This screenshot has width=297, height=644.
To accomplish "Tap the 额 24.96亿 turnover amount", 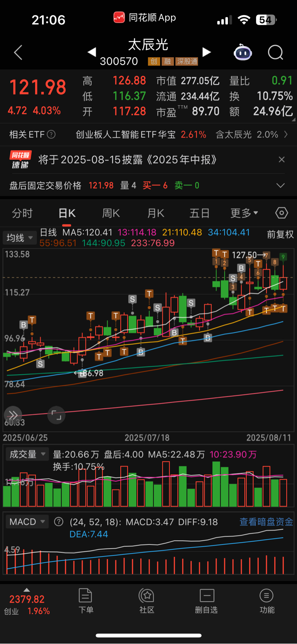I will coord(261,112).
